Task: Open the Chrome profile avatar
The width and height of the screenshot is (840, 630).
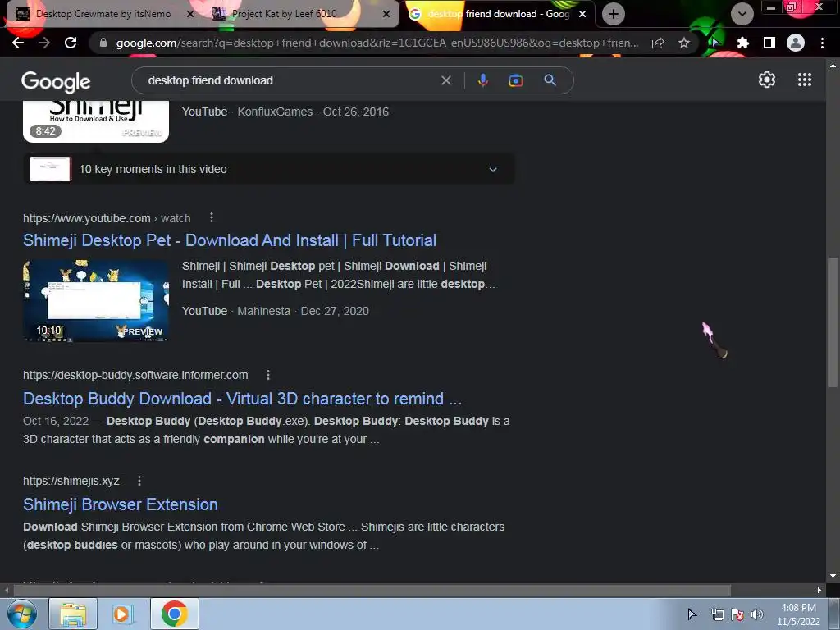Action: pos(796,43)
